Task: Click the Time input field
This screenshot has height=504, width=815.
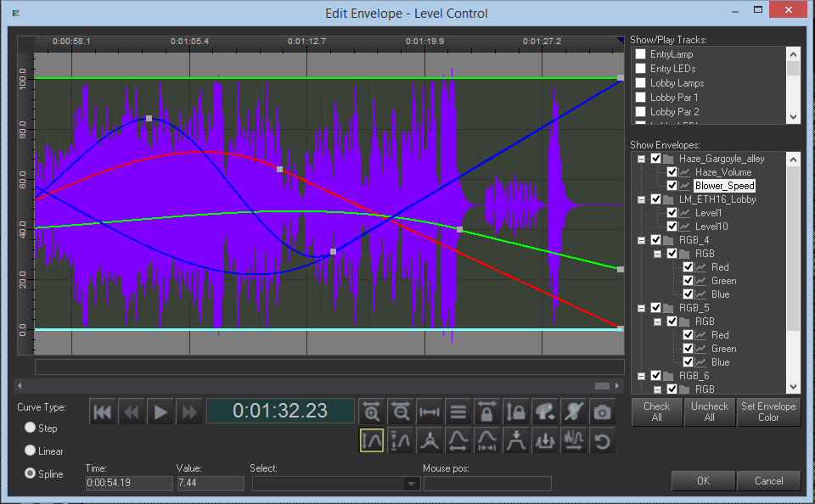Action: 128,484
